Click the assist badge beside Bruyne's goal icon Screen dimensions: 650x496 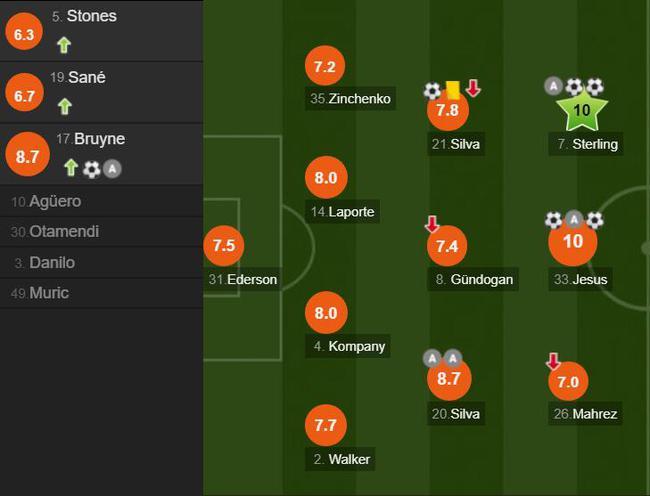point(112,169)
